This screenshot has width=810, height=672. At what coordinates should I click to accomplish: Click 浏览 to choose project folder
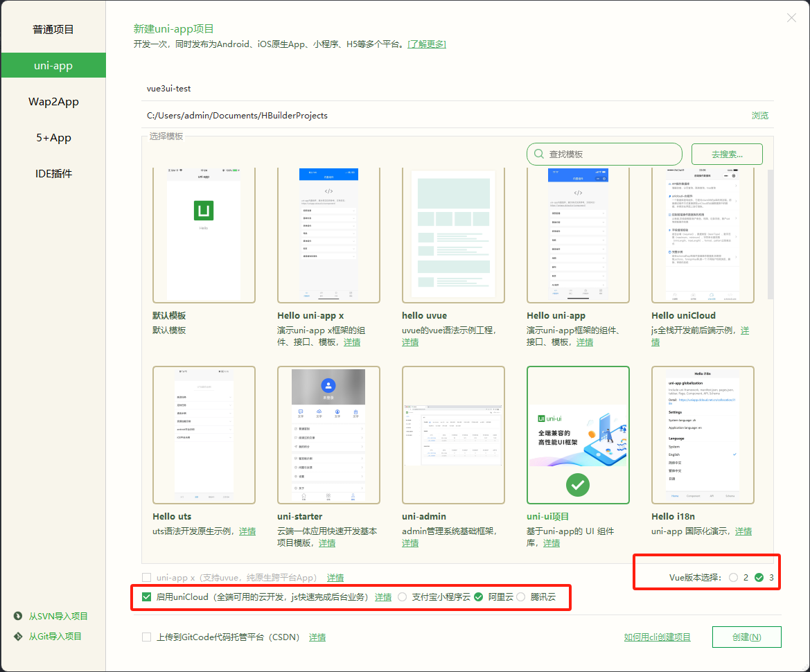[x=760, y=115]
